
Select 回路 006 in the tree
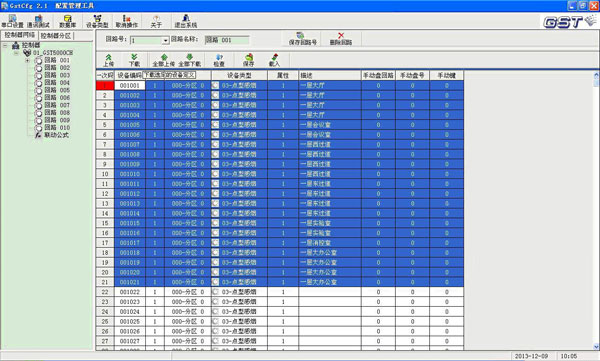click(x=57, y=97)
